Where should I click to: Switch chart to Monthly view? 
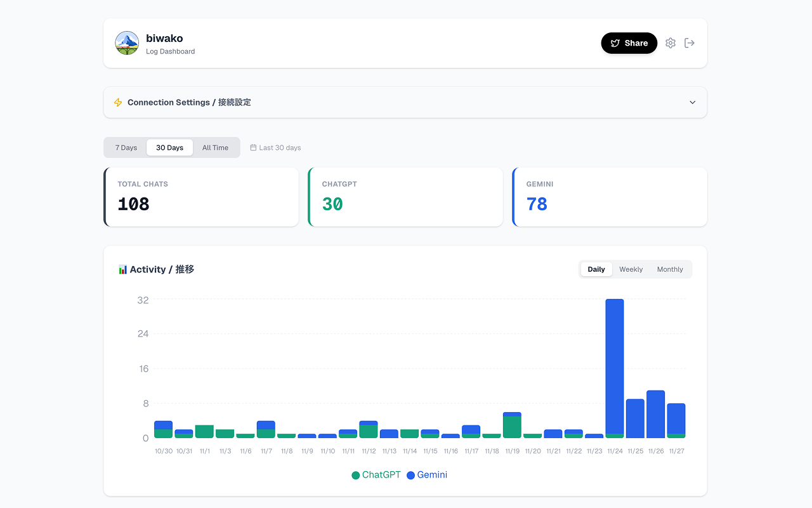tap(670, 269)
